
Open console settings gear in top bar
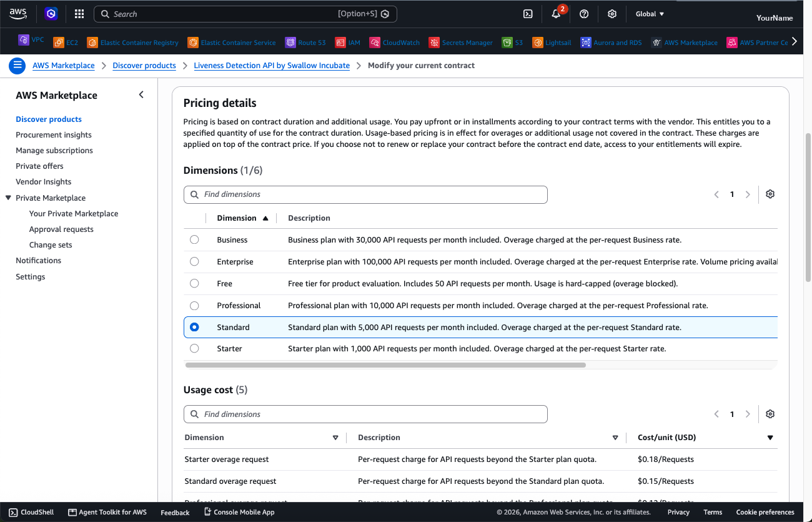pos(612,14)
